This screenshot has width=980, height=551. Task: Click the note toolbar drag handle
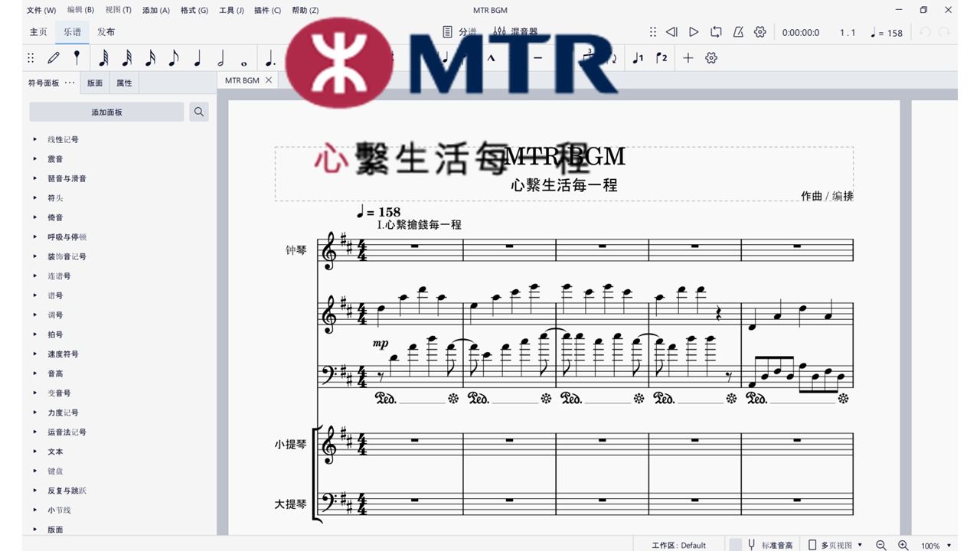point(31,58)
